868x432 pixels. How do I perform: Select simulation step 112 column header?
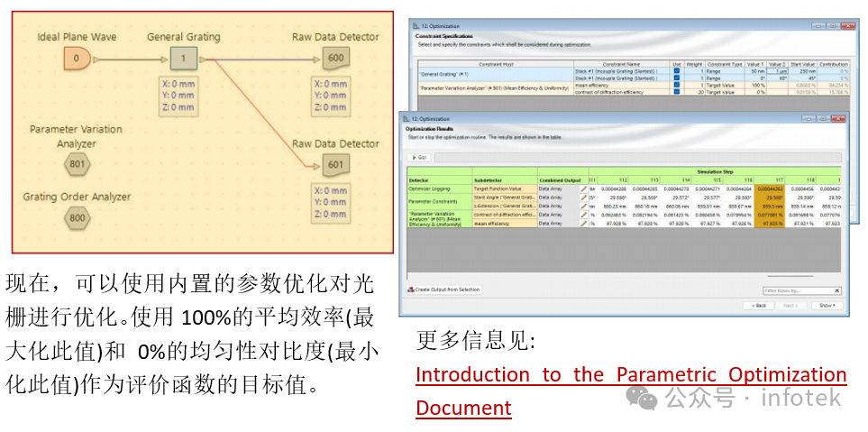pos(613,180)
